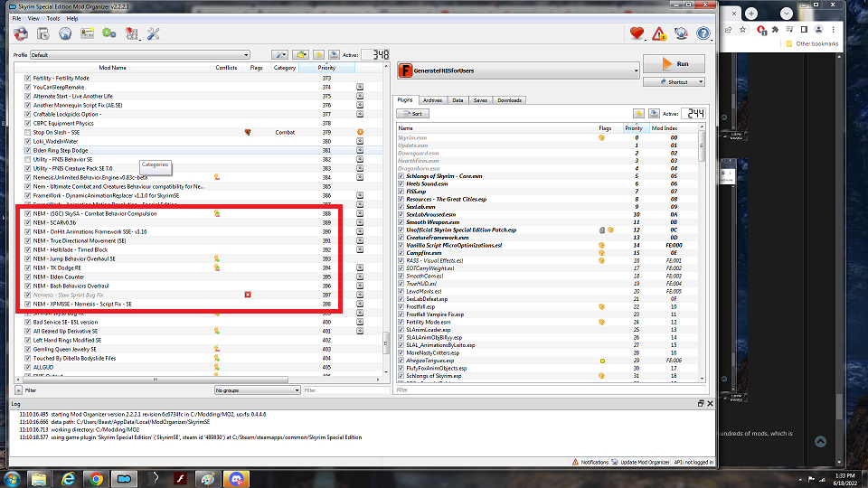
Task: Click Notifications in the status bar
Action: pos(590,462)
